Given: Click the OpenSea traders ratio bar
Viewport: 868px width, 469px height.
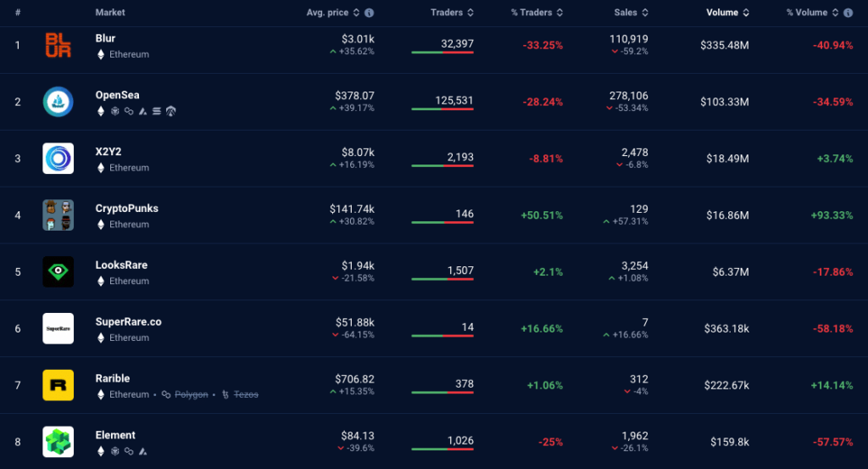Looking at the screenshot, I should point(442,109).
